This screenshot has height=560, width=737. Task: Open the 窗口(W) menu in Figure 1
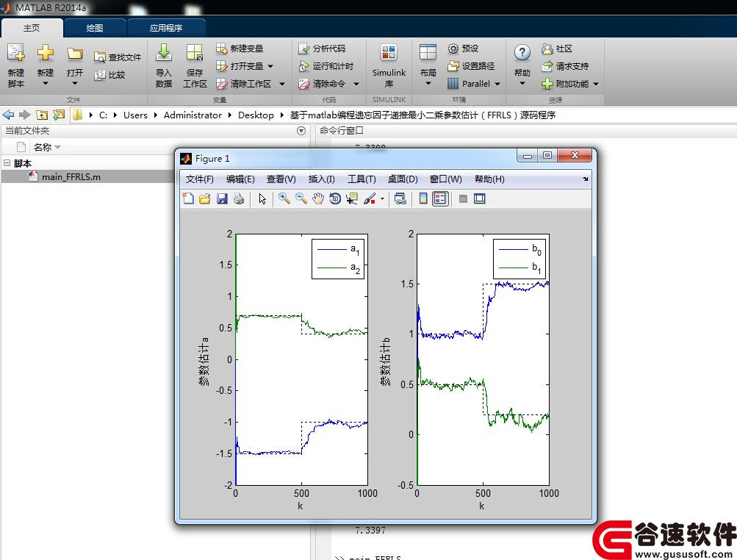[445, 179]
